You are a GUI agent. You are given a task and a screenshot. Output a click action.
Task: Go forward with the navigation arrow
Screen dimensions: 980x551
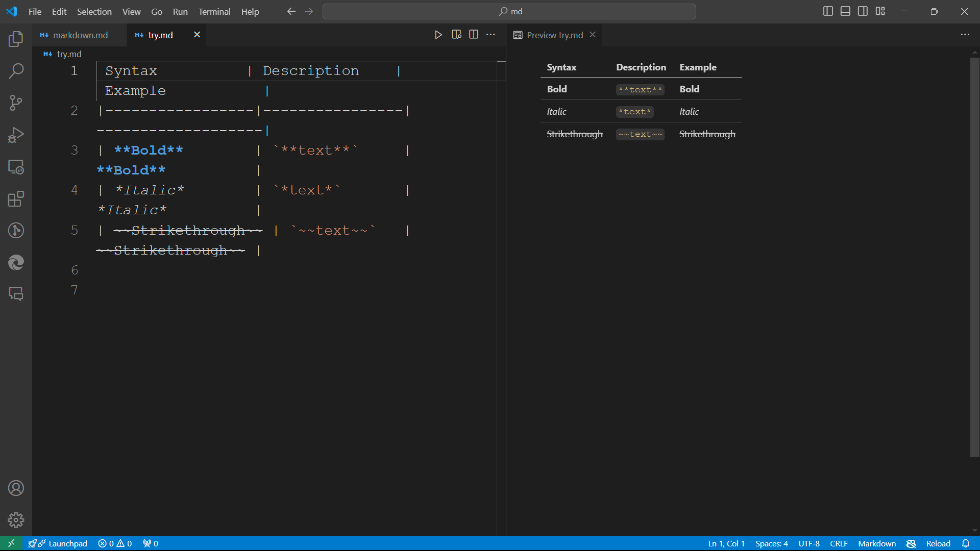pyautogui.click(x=309, y=11)
